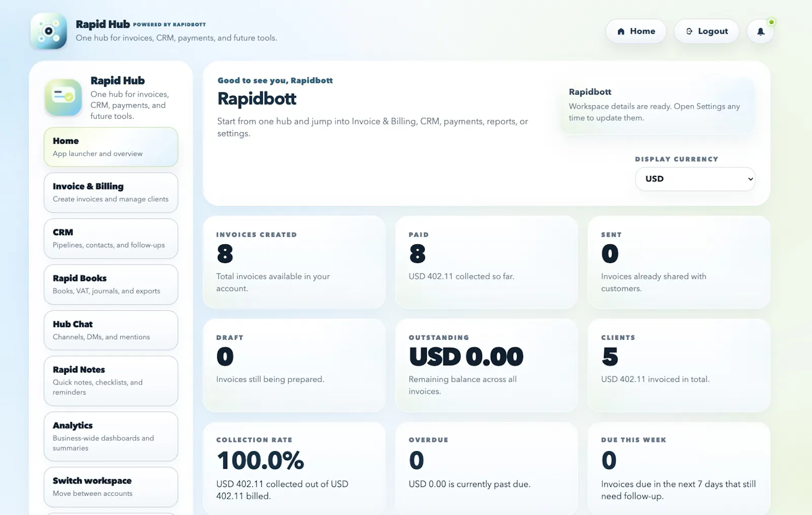The width and height of the screenshot is (812, 515).
Task: Click the Sent stat card
Action: point(679,262)
